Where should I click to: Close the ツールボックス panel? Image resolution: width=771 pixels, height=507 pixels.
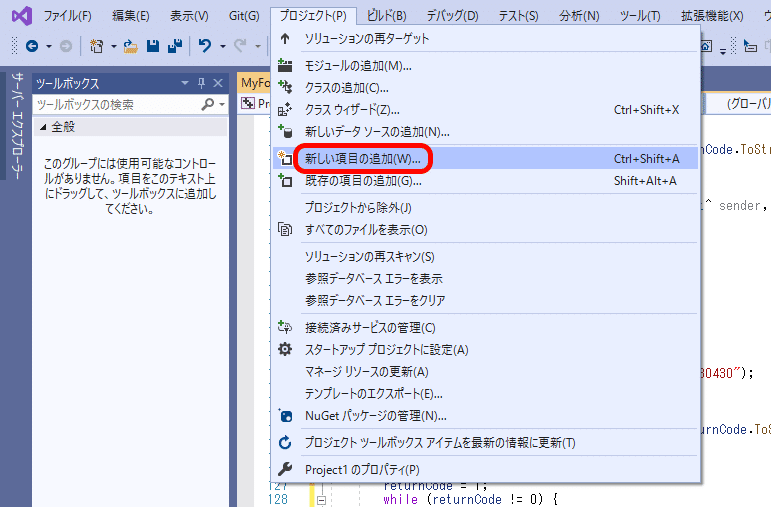pyautogui.click(x=218, y=83)
